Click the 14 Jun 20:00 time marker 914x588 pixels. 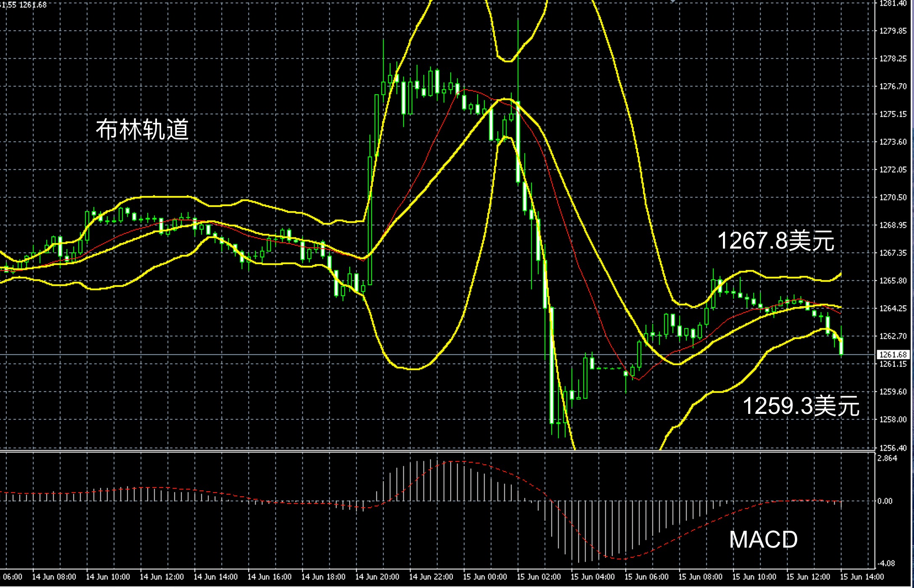tap(377, 577)
